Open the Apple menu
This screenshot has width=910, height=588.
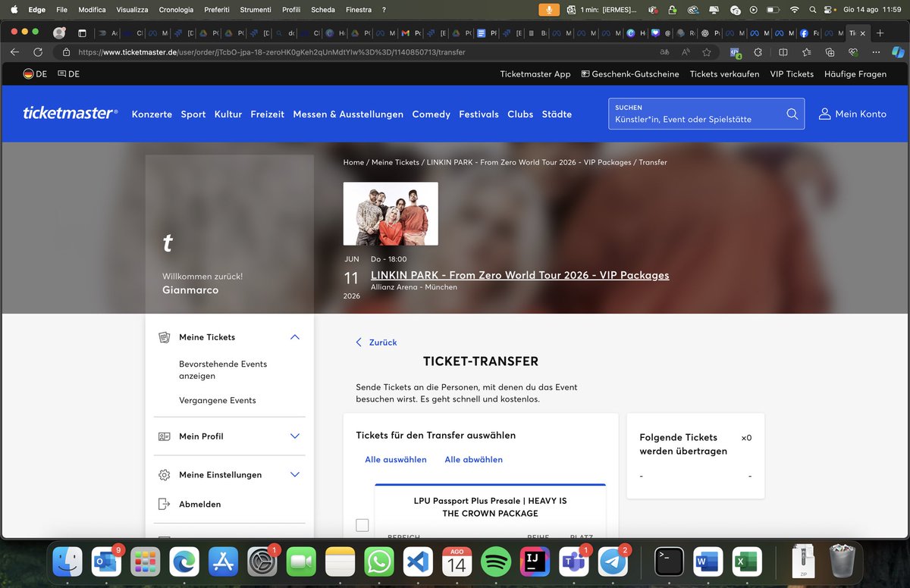[x=13, y=10]
